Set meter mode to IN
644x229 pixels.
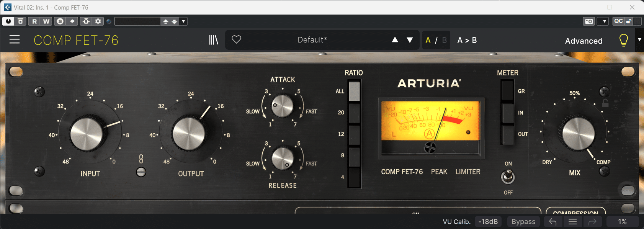tap(508, 113)
